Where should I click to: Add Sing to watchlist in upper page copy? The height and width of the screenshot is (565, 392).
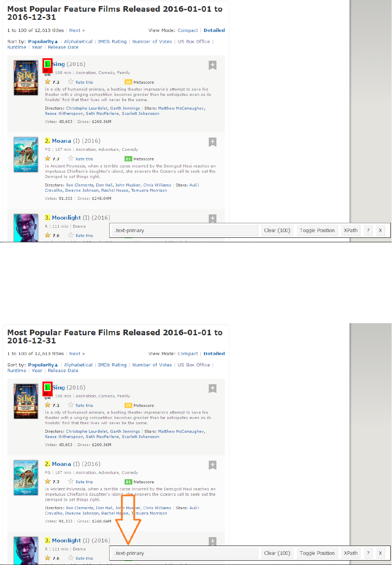pos(212,65)
